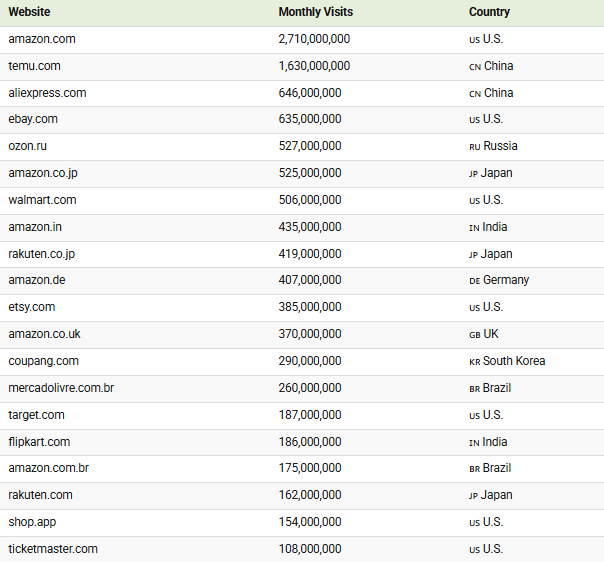Click the Monthly Visits column header
The image size is (604, 562).
click(x=315, y=12)
